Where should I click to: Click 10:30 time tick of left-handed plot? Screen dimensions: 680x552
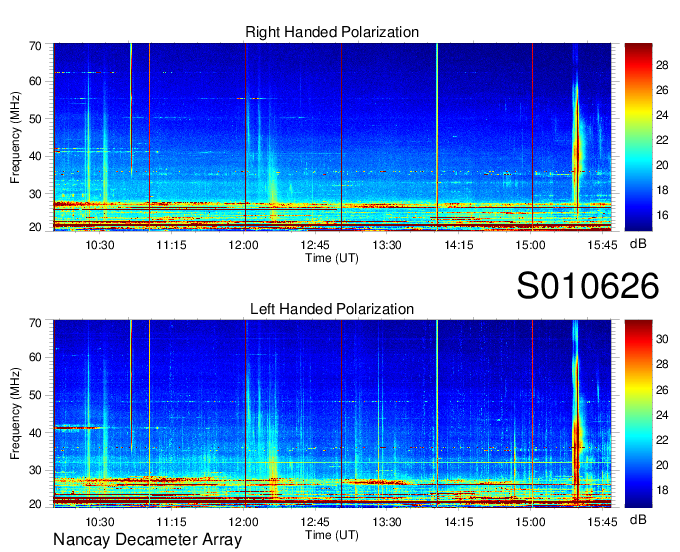100,522
